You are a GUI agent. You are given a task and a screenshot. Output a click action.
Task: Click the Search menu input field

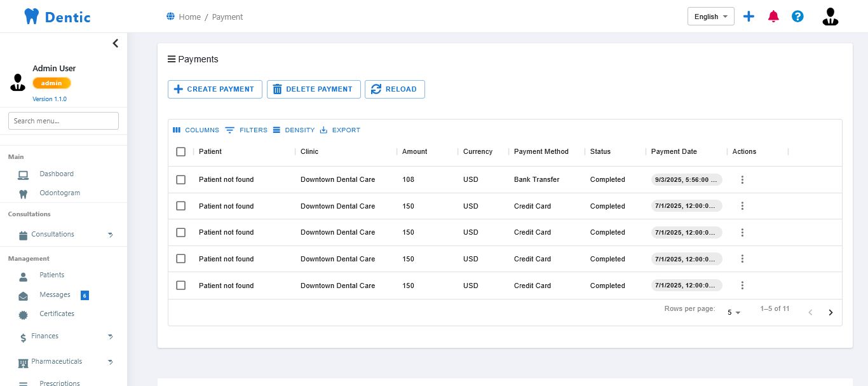[64, 121]
